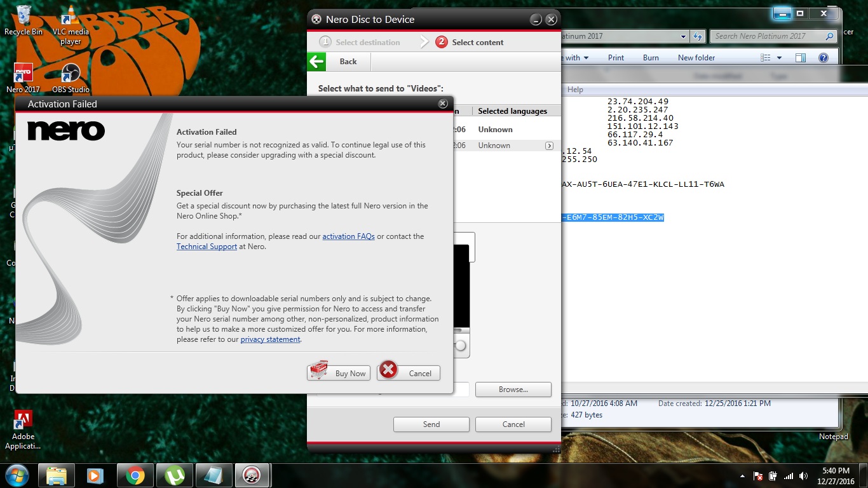
Task: Click the 63.140.41.167 line in Notepad
Action: 640,143
